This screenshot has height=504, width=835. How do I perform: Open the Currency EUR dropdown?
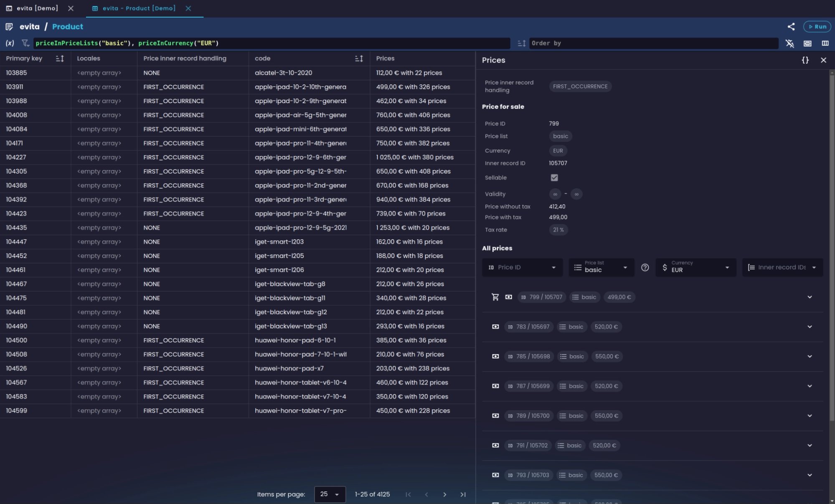click(x=695, y=268)
